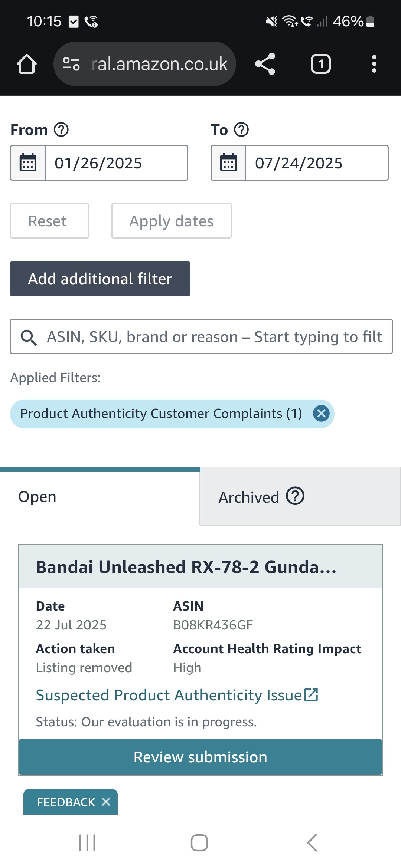Screen dimensions: 401x868
Task: Select the Open tab
Action: (x=100, y=497)
